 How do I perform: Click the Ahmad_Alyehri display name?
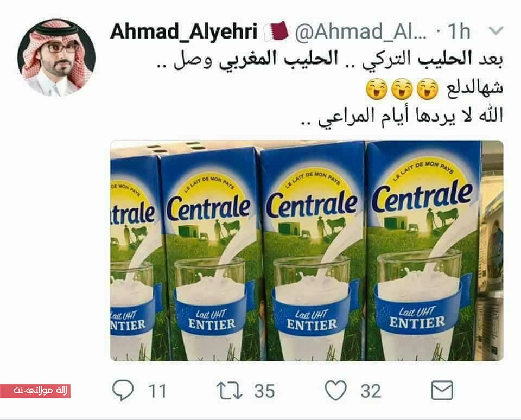184,32
